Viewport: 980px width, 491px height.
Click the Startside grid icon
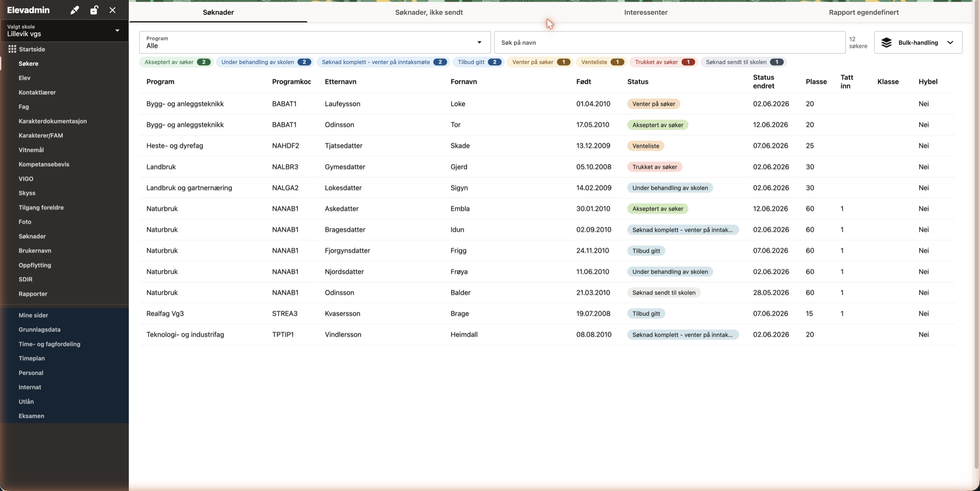pyautogui.click(x=12, y=49)
